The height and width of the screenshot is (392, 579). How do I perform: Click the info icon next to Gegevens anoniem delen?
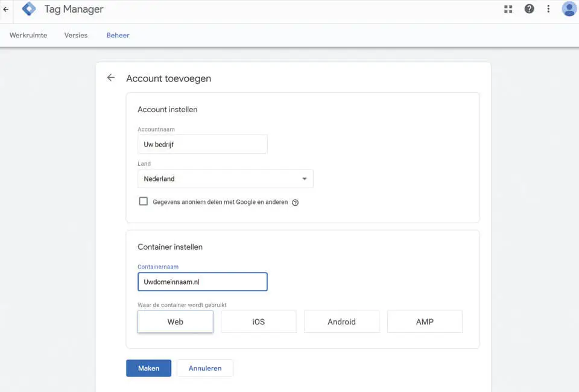[295, 202]
